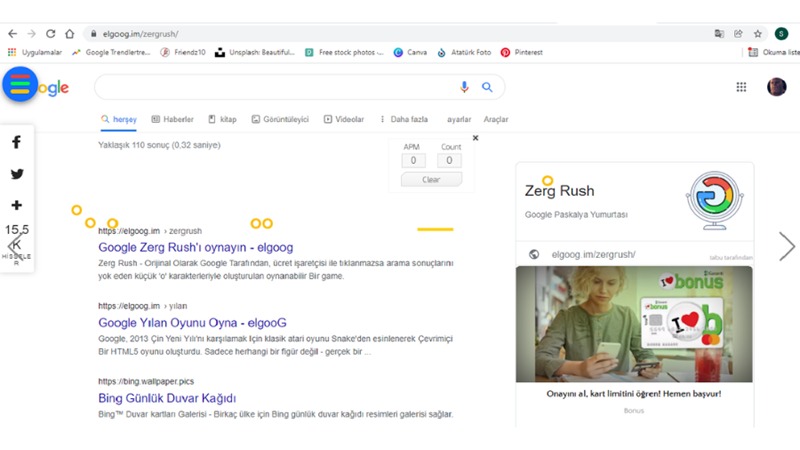The image size is (800, 450).
Task: Expand the Daha fazla menu
Action: click(404, 119)
